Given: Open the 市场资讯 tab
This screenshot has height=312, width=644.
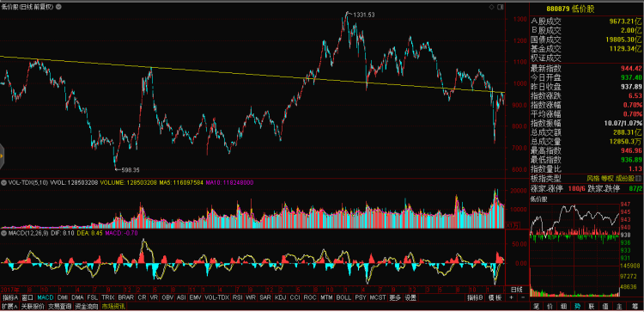Looking at the screenshot, I should [113, 306].
